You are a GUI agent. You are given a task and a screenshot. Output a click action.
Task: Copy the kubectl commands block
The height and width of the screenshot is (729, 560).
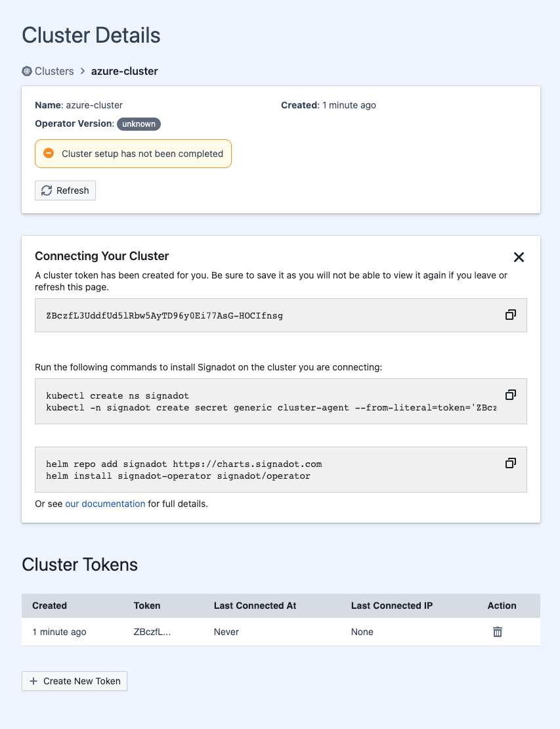click(510, 395)
